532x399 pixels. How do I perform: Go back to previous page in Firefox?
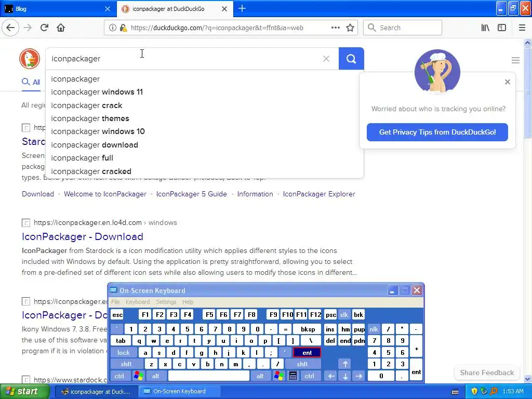click(10, 28)
